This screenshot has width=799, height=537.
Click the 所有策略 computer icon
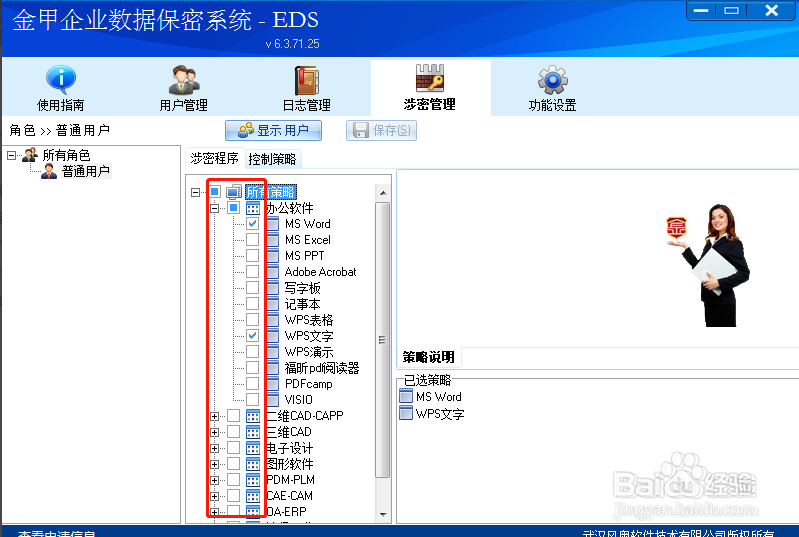point(234,192)
